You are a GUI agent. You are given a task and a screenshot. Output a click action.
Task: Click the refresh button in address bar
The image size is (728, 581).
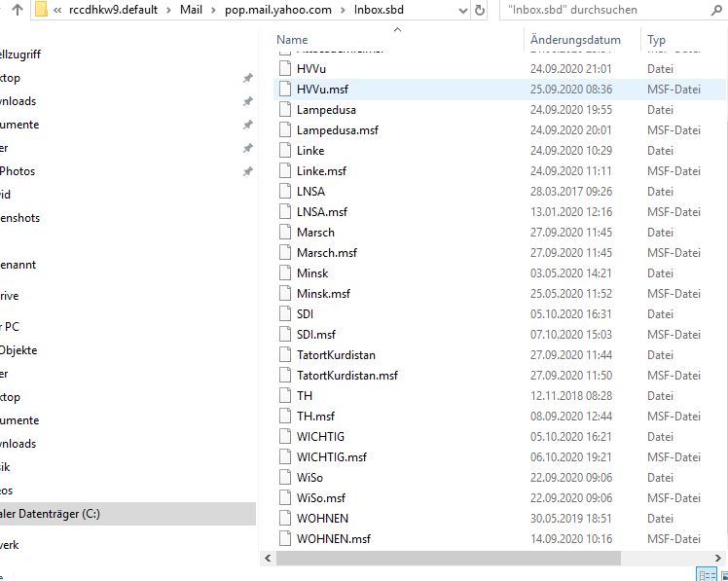tap(480, 10)
